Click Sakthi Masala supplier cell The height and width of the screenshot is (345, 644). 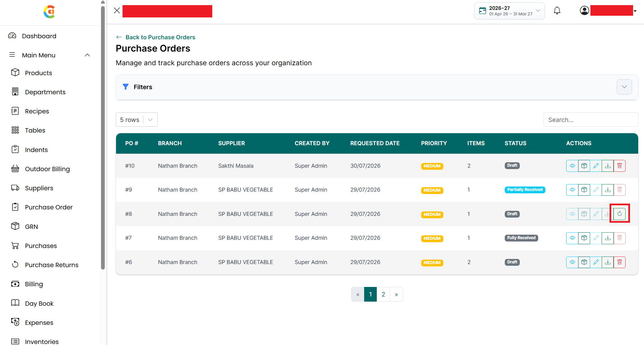[236, 166]
